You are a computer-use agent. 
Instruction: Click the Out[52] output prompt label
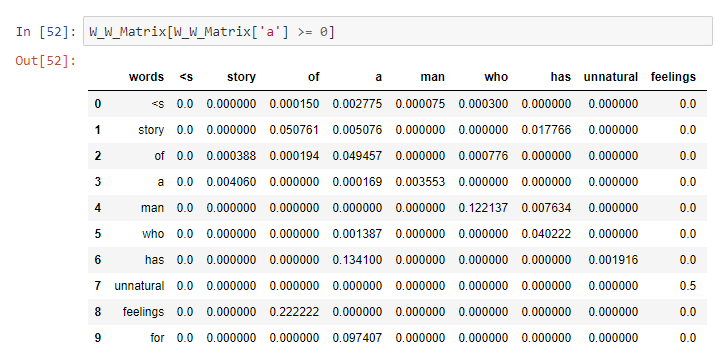point(46,61)
